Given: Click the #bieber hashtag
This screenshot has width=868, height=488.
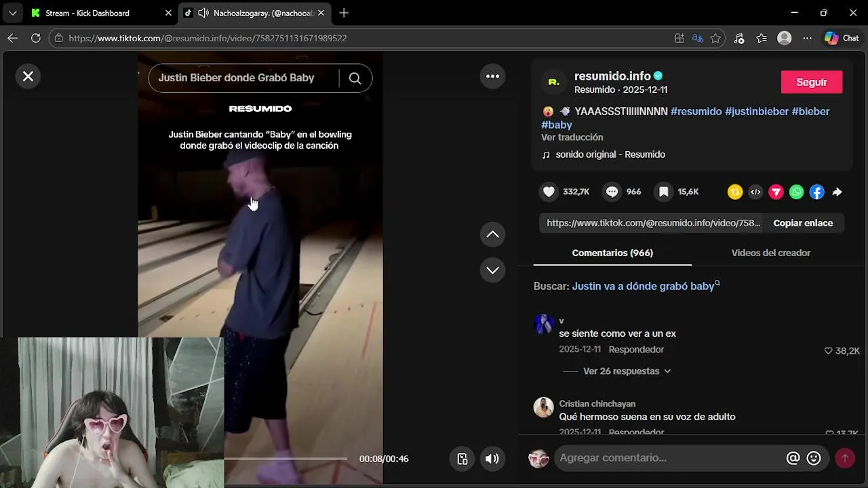Looking at the screenshot, I should (x=810, y=111).
